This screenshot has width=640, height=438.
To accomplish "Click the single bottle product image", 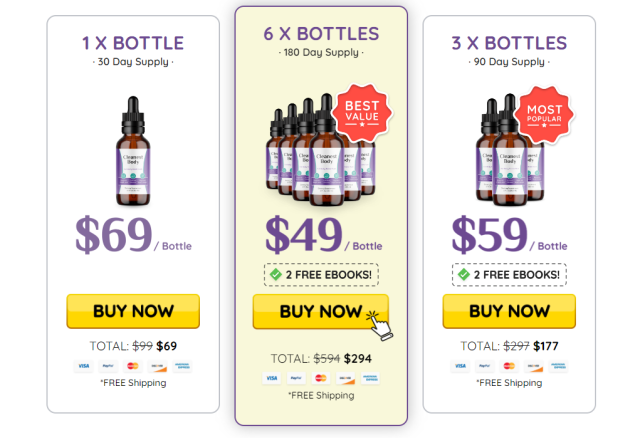I will coord(133,151).
